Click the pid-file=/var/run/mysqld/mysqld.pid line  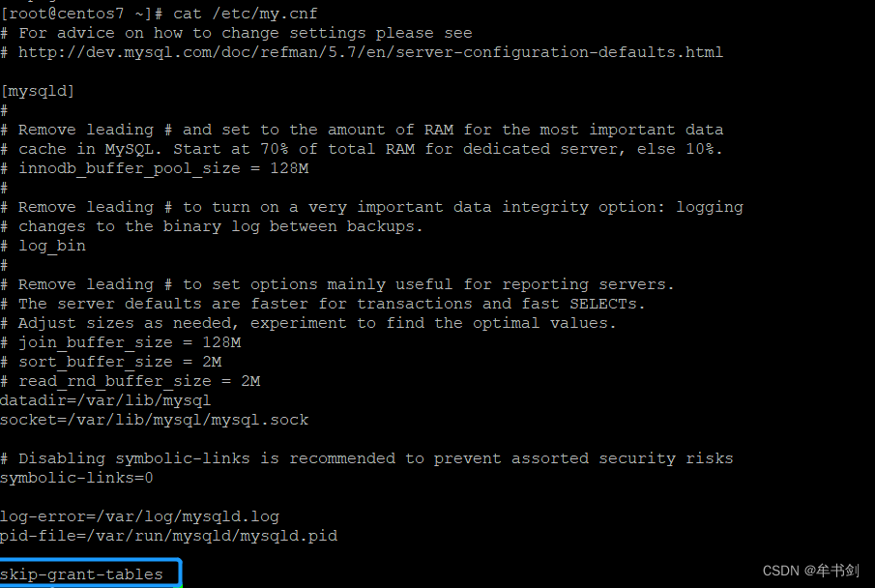pyautogui.click(x=168, y=536)
